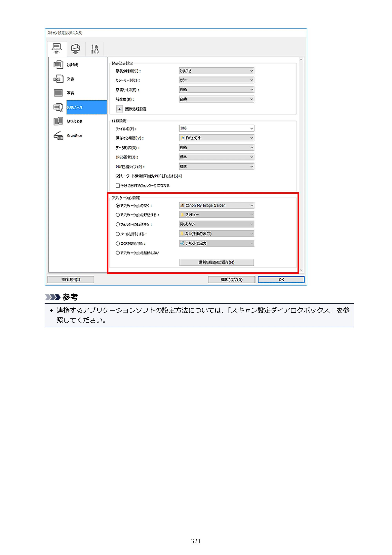Open the データ形式 dropdown
Screen dimensions: 392x555
pos(216,148)
